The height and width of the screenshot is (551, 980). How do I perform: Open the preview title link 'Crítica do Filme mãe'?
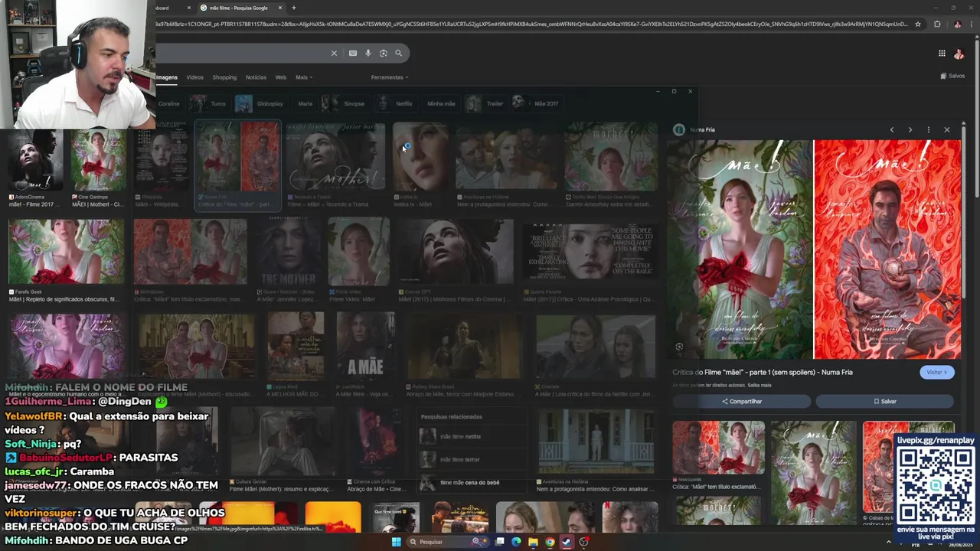point(763,372)
